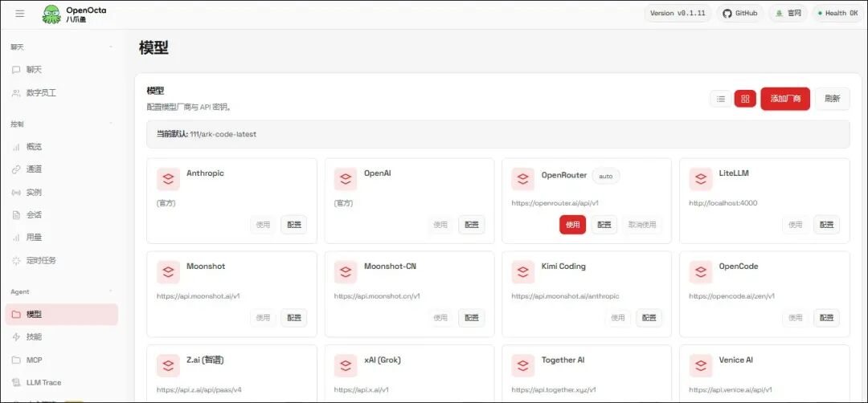Toggle the hamburger sidebar menu

pyautogui.click(x=20, y=14)
